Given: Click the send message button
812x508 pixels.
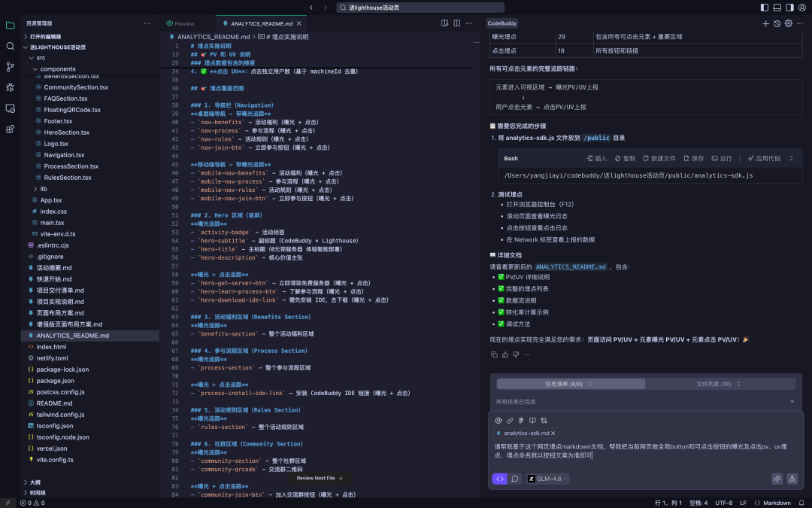Looking at the screenshot, I should point(792,479).
